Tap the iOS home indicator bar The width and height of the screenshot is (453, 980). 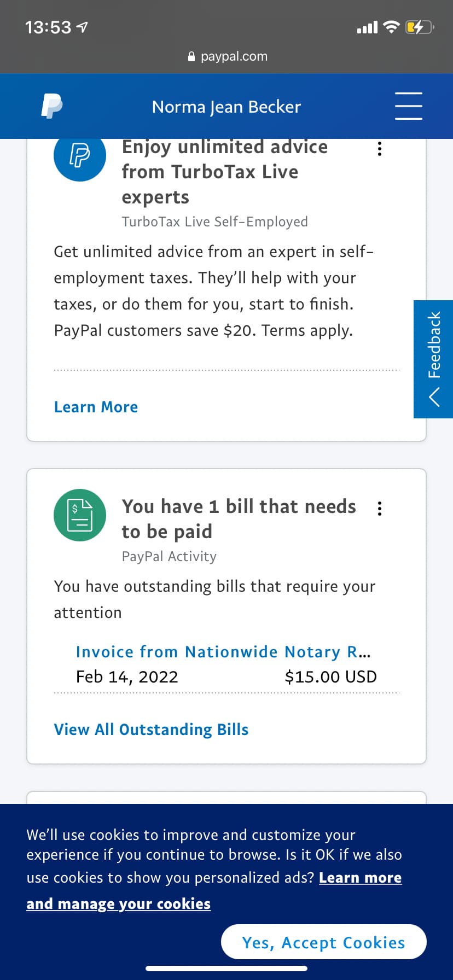226,969
